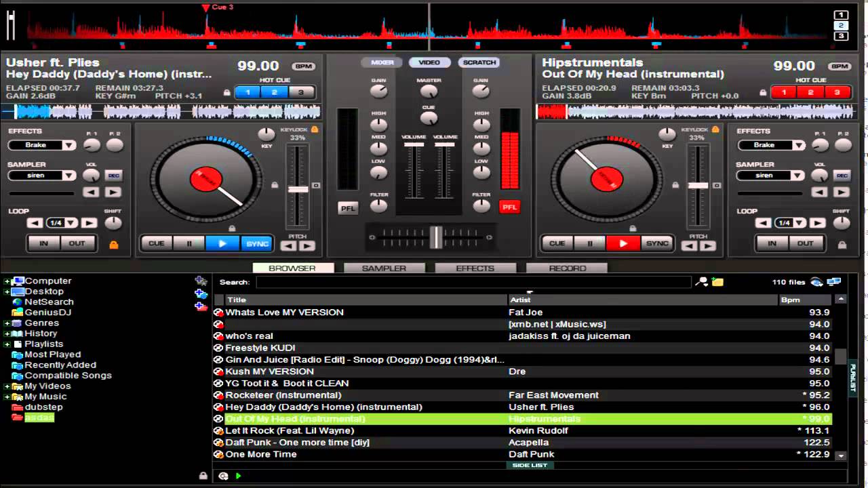
Task: Click the song list scrollbar down arrow
Action: coord(841,456)
